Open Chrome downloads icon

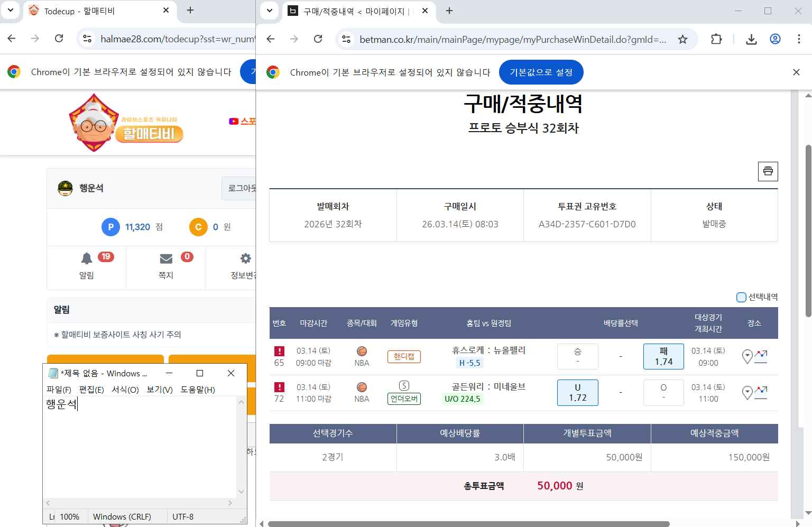[751, 39]
